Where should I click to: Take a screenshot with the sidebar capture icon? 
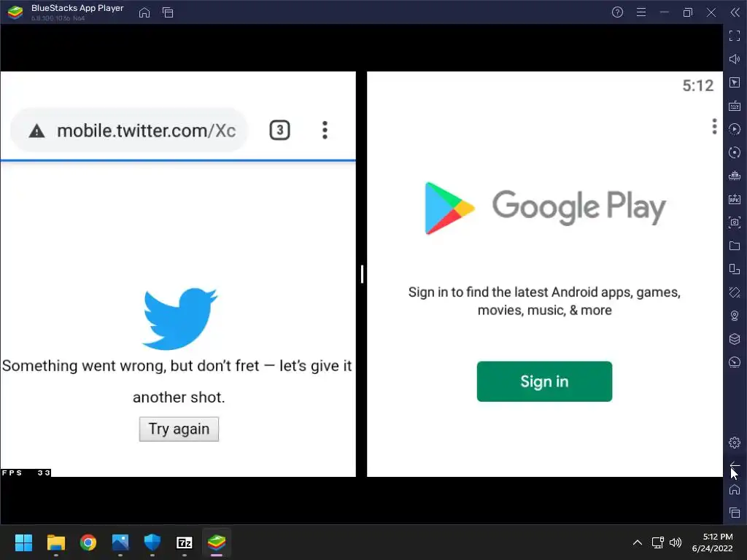coord(735,222)
